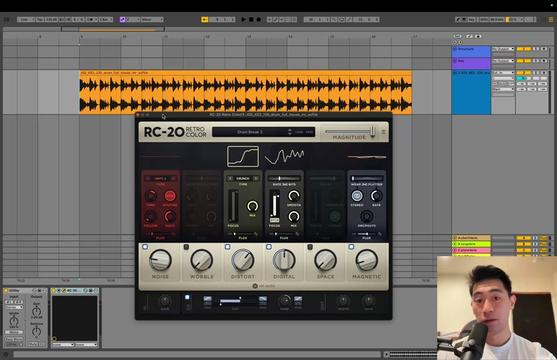Select the pink C return track
Screen dimensions: 557x360
[x=471, y=250]
